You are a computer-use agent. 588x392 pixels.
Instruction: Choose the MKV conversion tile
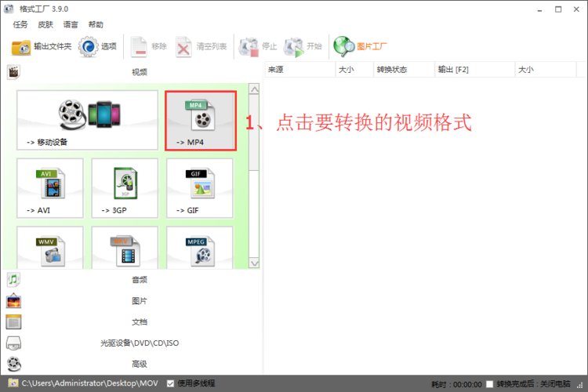click(125, 248)
